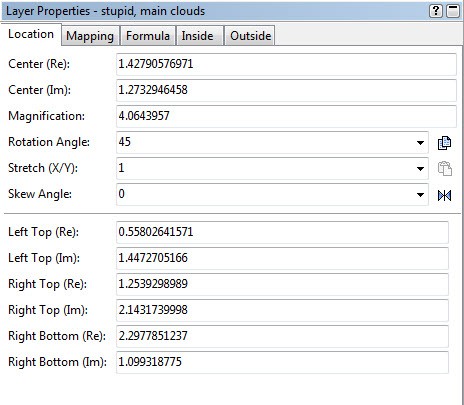The height and width of the screenshot is (405, 464).
Task: Switch to the Formula tab
Action: (x=148, y=36)
